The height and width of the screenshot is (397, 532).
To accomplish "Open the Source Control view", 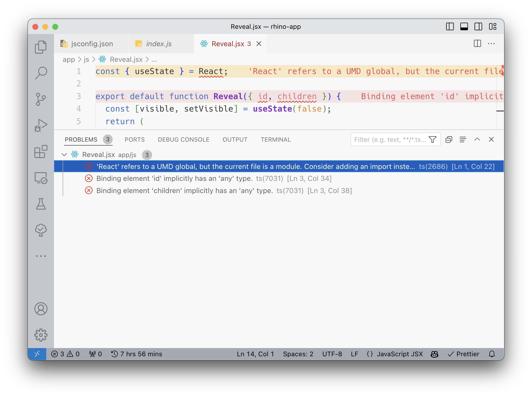I will [41, 99].
